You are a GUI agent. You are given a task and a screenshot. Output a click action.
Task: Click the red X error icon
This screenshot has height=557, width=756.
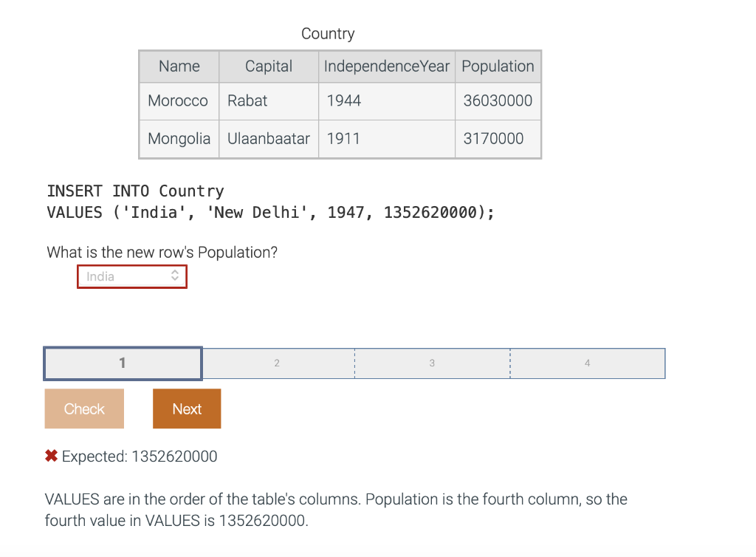pyautogui.click(x=50, y=455)
